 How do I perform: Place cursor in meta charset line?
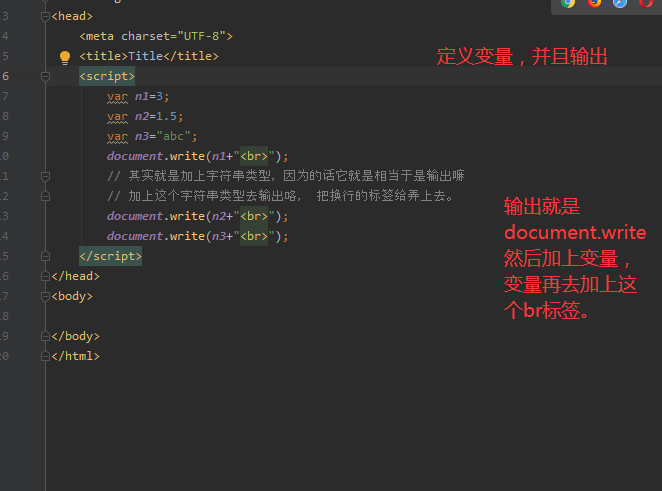(156, 36)
